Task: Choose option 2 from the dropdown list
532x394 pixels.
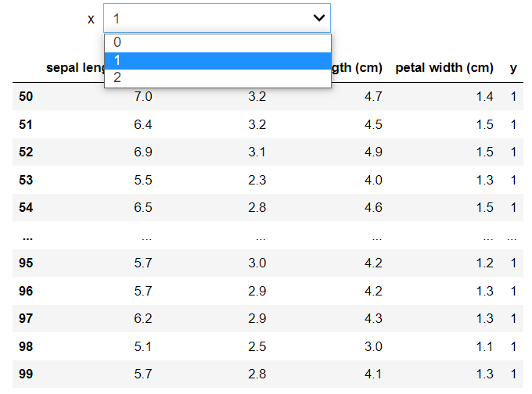Action: (217, 77)
